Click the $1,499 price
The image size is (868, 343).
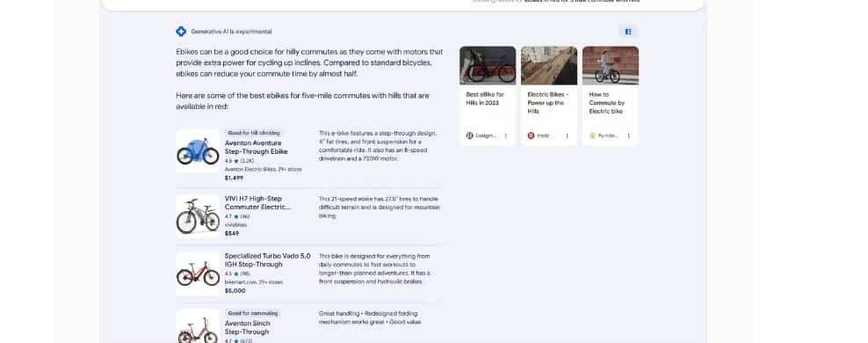(234, 178)
